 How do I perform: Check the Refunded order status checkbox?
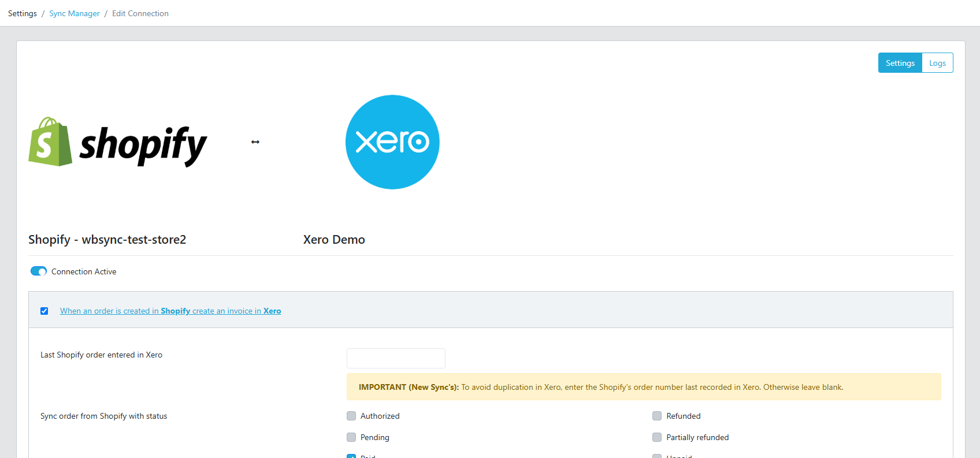coord(657,416)
